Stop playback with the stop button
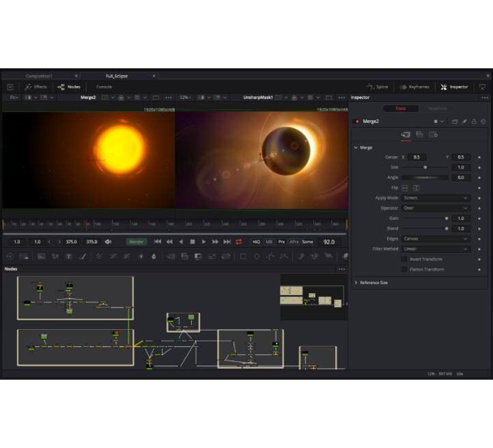 pyautogui.click(x=193, y=242)
